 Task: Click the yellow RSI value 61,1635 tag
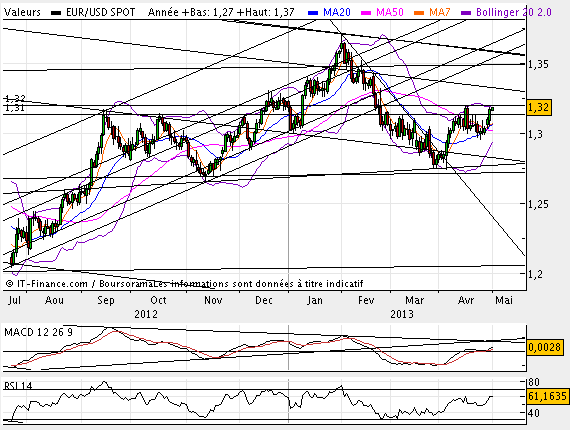click(547, 396)
